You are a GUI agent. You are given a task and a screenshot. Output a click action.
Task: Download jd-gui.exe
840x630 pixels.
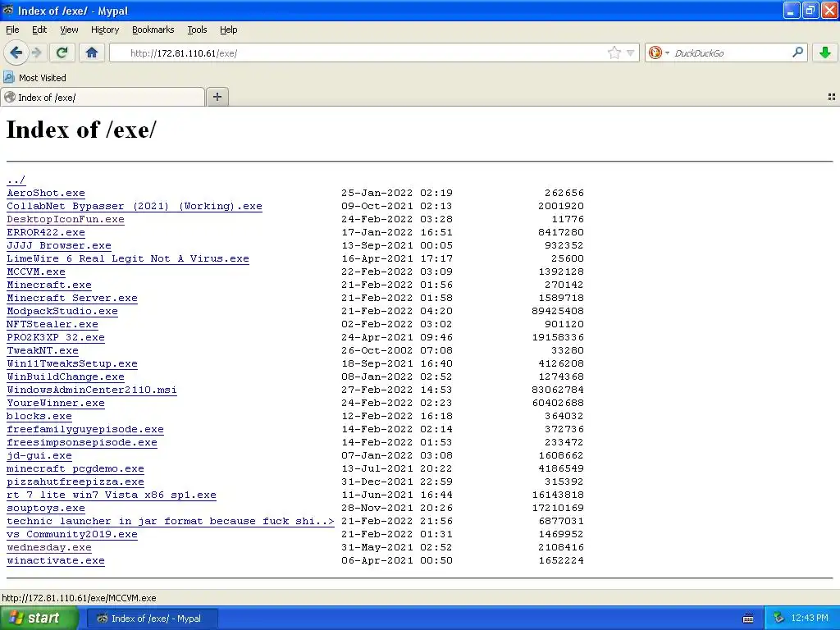(39, 455)
